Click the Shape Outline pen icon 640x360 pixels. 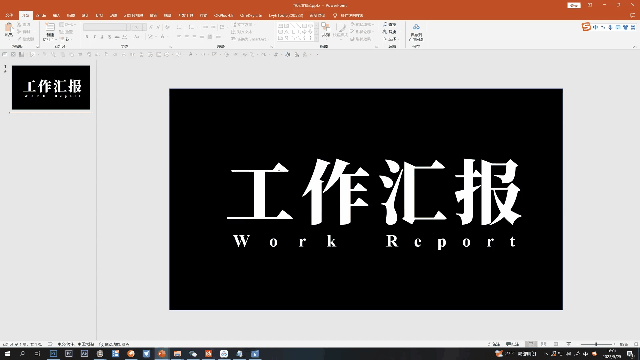pos(353,31)
